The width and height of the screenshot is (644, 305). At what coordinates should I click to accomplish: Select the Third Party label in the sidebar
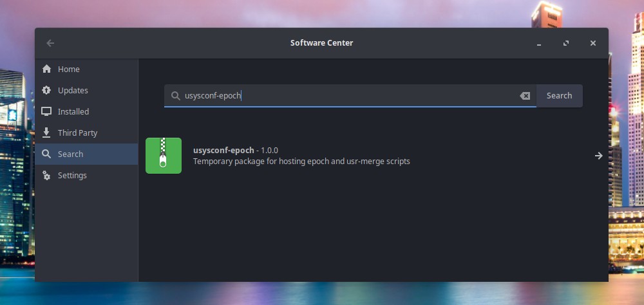click(77, 133)
